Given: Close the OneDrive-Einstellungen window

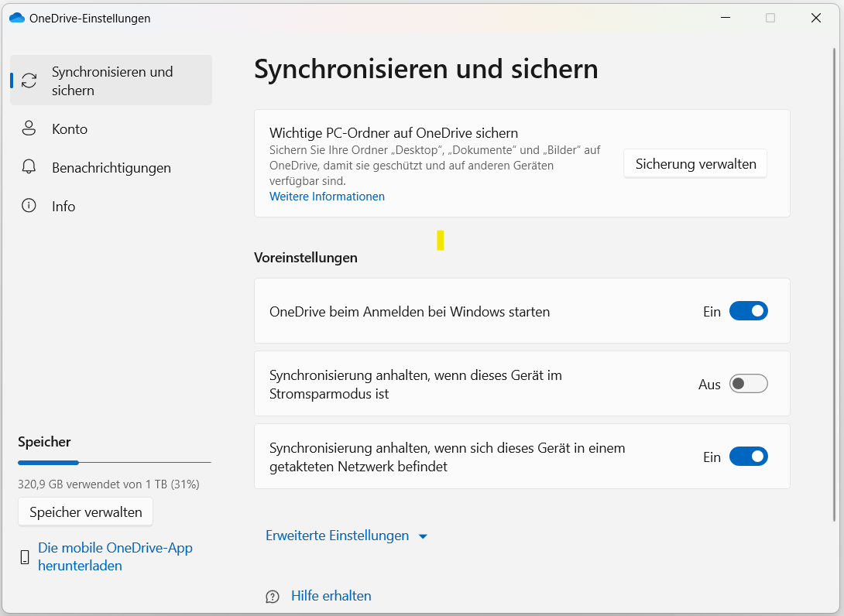Looking at the screenshot, I should [x=816, y=18].
